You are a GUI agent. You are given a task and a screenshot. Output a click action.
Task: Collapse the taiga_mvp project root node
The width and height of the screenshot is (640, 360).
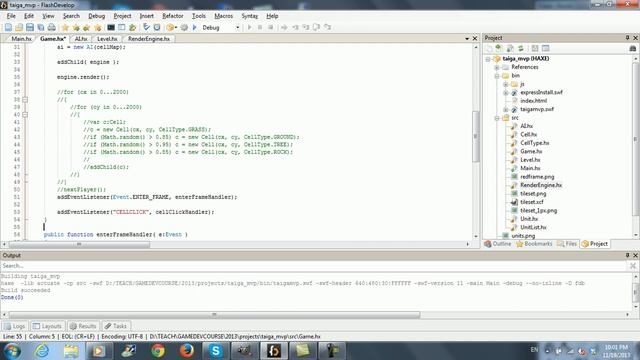(x=488, y=59)
